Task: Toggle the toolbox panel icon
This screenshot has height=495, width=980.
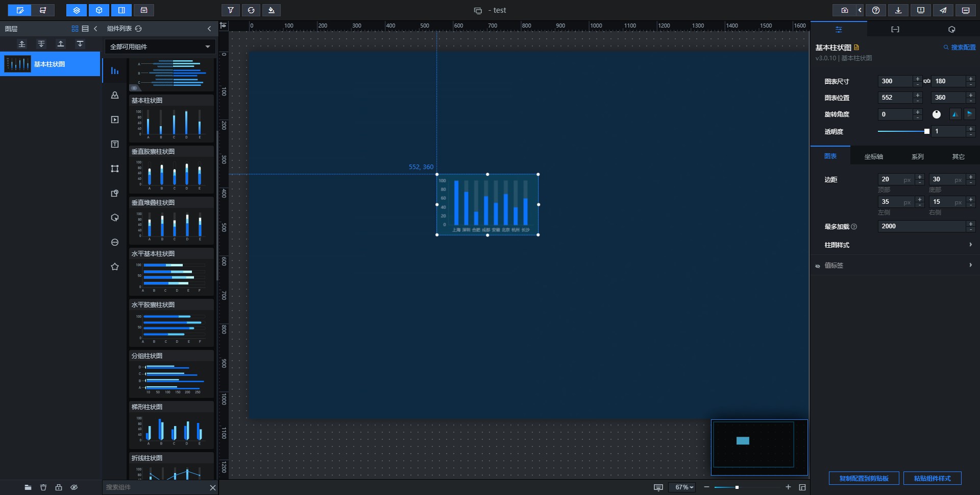Action: pyautogui.click(x=144, y=10)
